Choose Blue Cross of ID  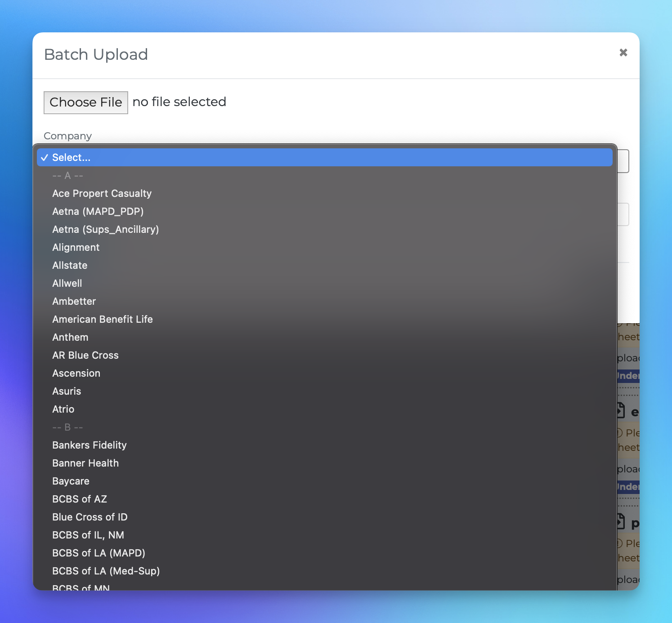(x=325, y=517)
